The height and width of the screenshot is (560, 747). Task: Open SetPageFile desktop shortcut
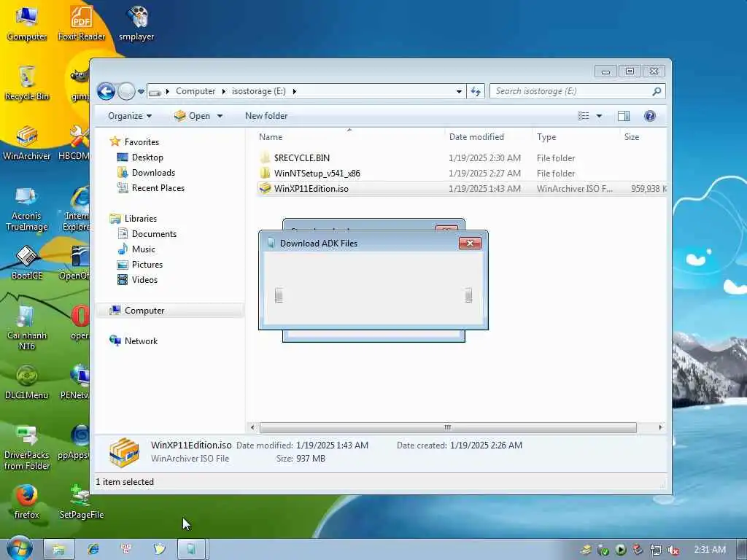(x=82, y=502)
